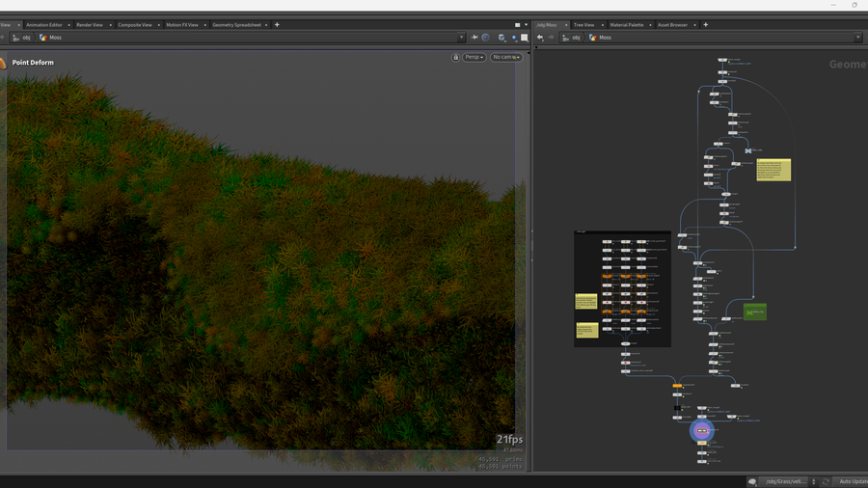Open the Persp viewport dropdown
868x488 pixels.
[475, 58]
